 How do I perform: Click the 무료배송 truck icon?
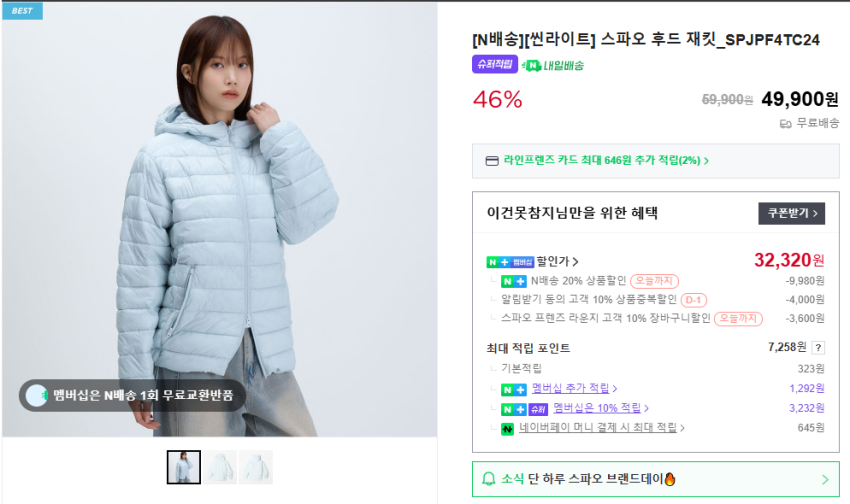[785, 124]
